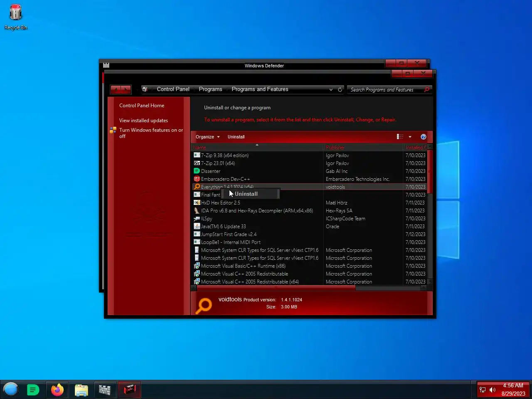The image size is (532, 399).
Task: Click the volume speaker tray icon
Action: (x=493, y=390)
